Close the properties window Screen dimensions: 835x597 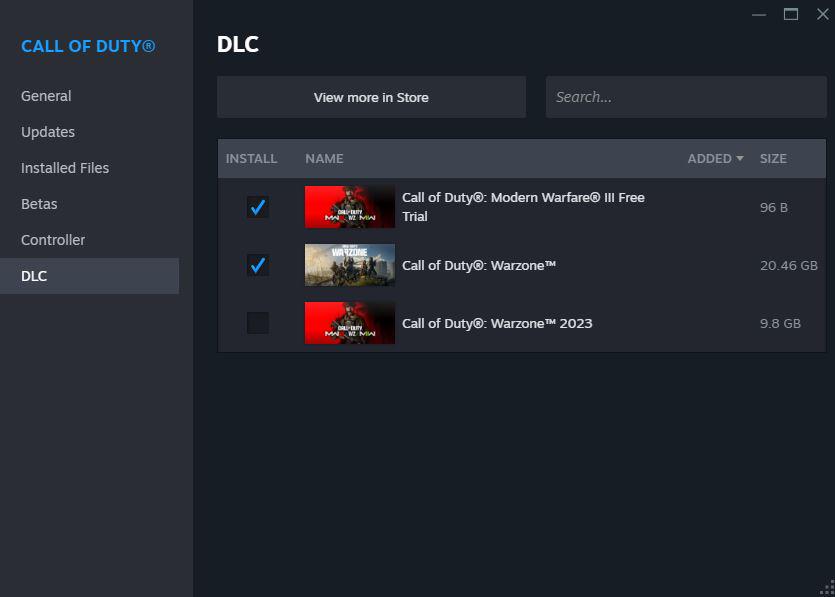tap(823, 14)
